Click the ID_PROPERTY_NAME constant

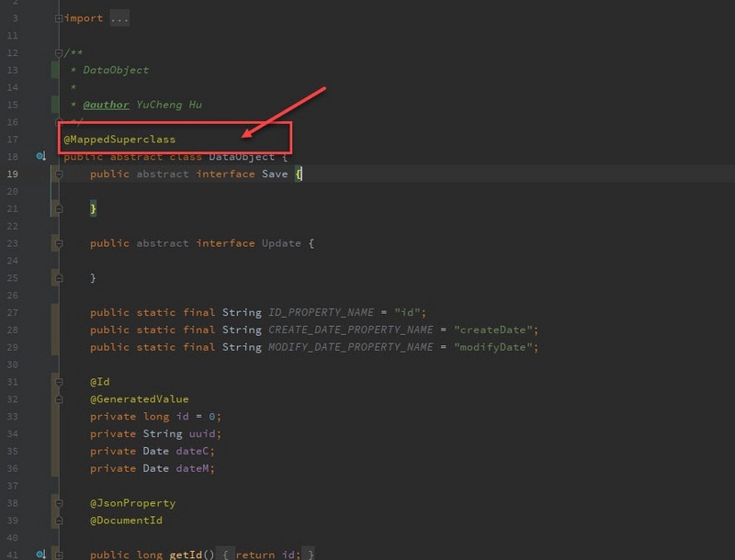pos(321,312)
